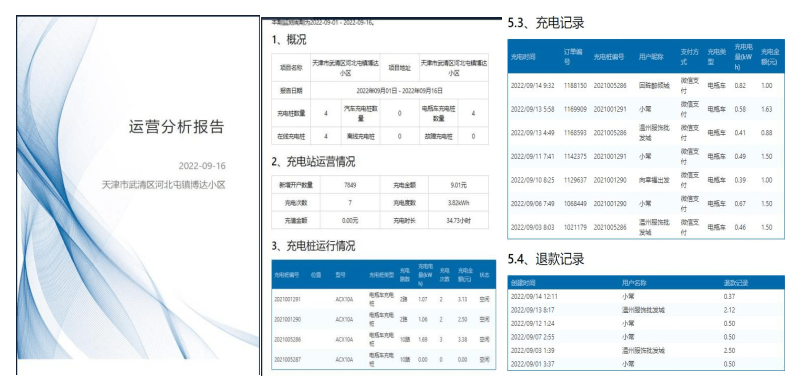
Task: Click order number 1168593
Action: tap(575, 133)
